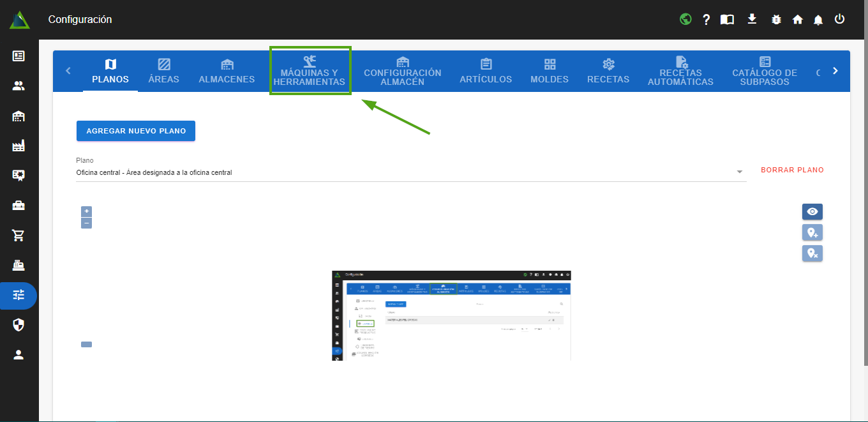Open notifications bell icon
The height and width of the screenshot is (422, 868).
[818, 20]
